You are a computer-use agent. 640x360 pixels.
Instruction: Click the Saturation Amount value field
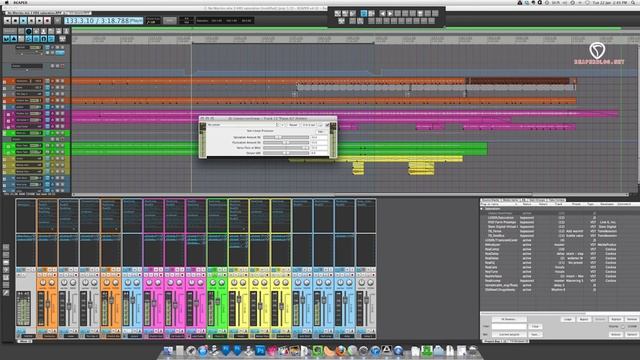[319, 138]
